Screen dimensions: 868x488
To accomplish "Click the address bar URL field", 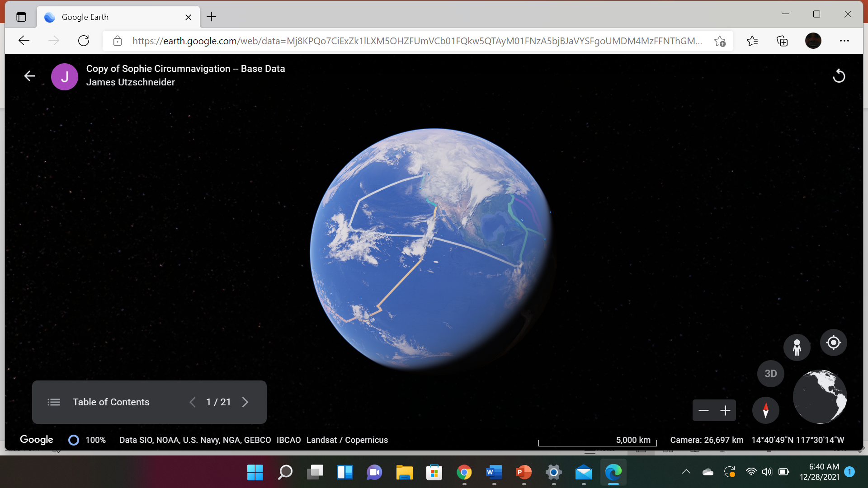I will (x=416, y=41).
